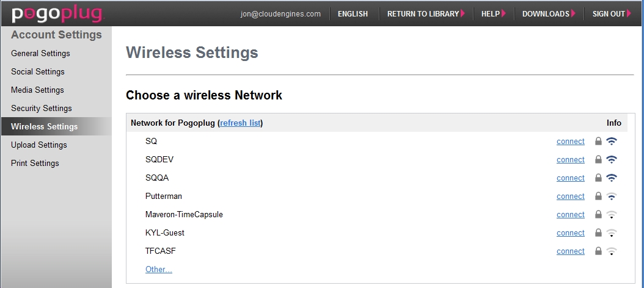Refresh the wireless network list

coord(240,123)
